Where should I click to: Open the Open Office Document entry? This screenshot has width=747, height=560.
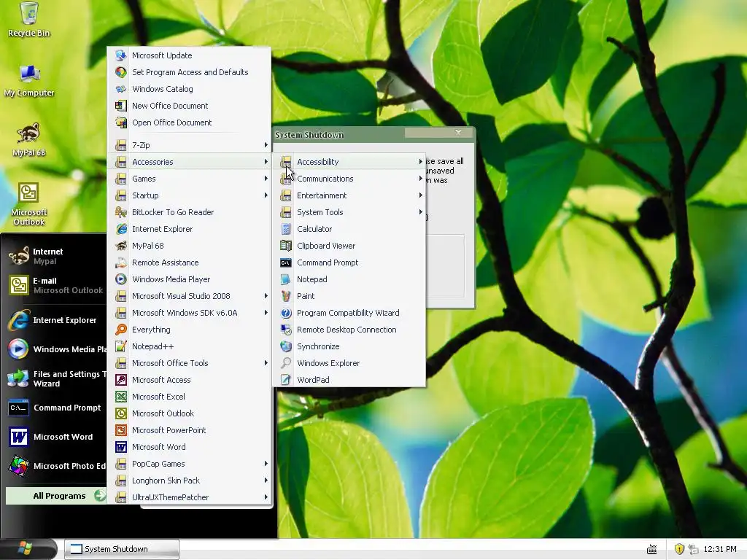pos(190,122)
